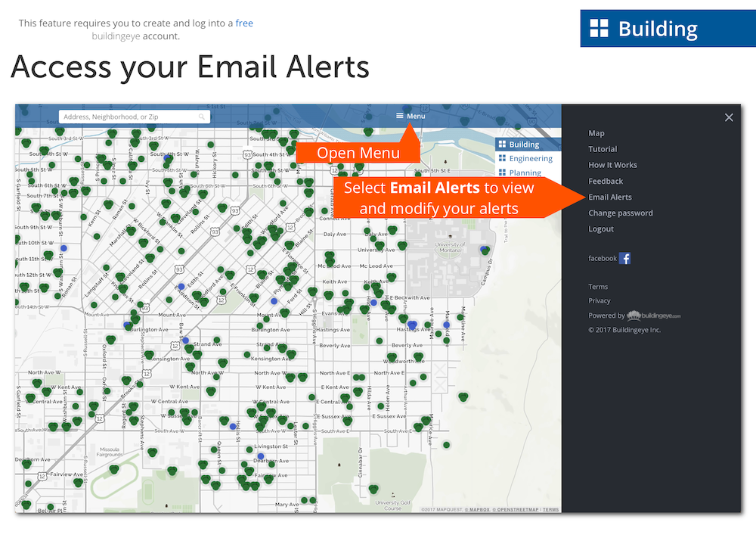Image resolution: width=756 pixels, height=541 pixels.
Task: Click the buildingeye logo after Powered by
Action: click(x=654, y=316)
